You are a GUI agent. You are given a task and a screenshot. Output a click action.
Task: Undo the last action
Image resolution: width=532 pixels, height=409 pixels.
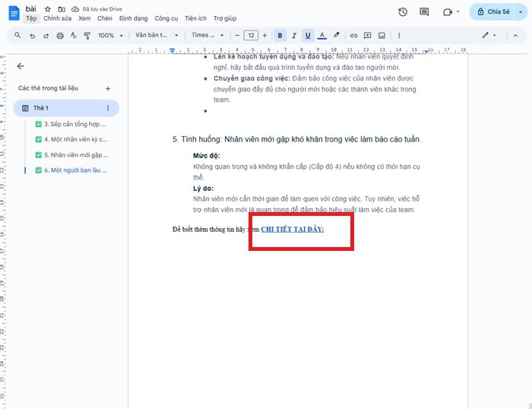coord(32,35)
